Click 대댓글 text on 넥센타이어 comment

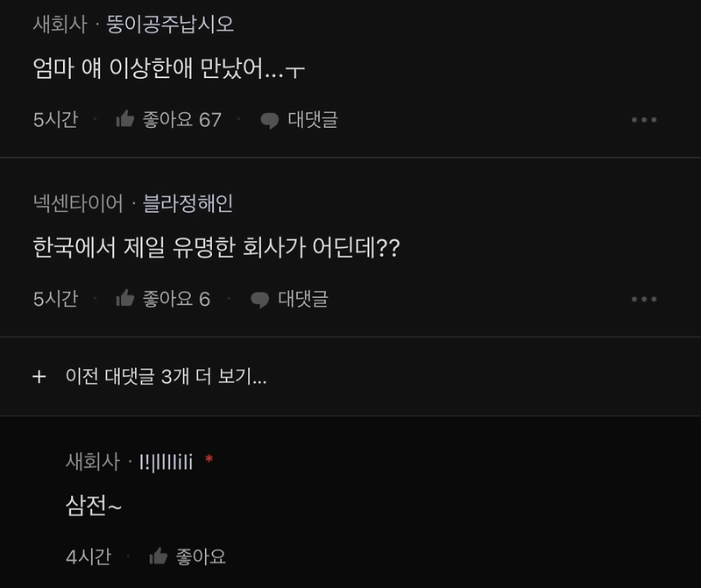click(x=303, y=299)
